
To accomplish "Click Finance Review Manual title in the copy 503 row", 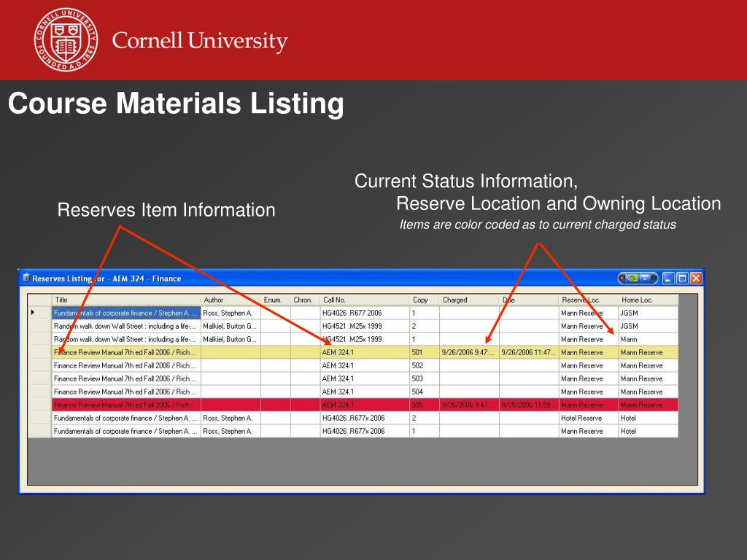I will click(125, 378).
